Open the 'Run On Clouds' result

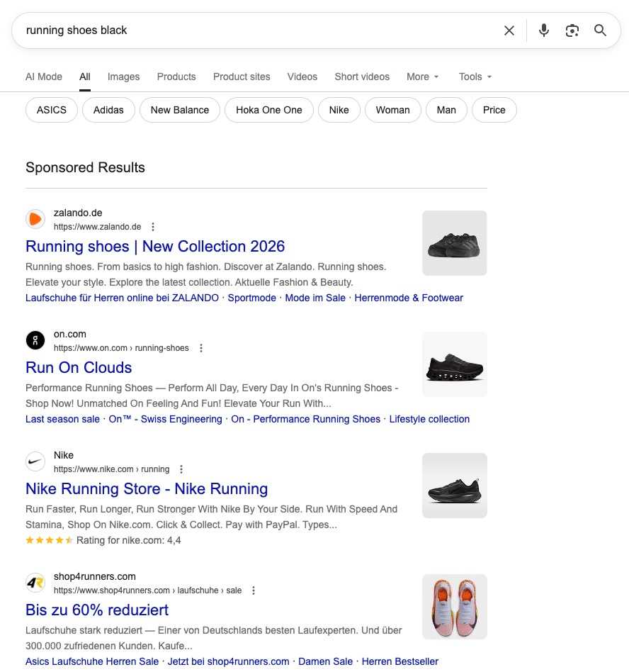point(79,368)
